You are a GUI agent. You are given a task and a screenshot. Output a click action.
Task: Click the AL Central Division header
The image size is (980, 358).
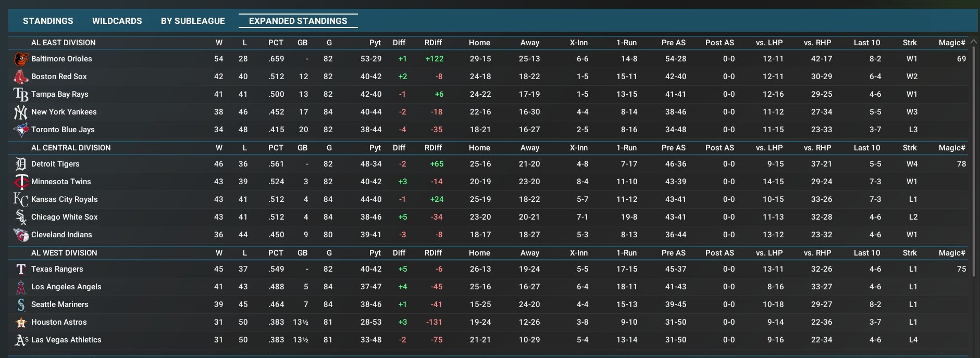(x=71, y=148)
